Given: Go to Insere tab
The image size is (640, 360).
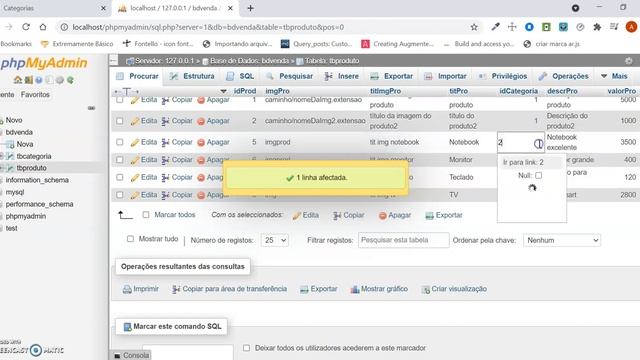Looking at the screenshot, I should coord(342,76).
